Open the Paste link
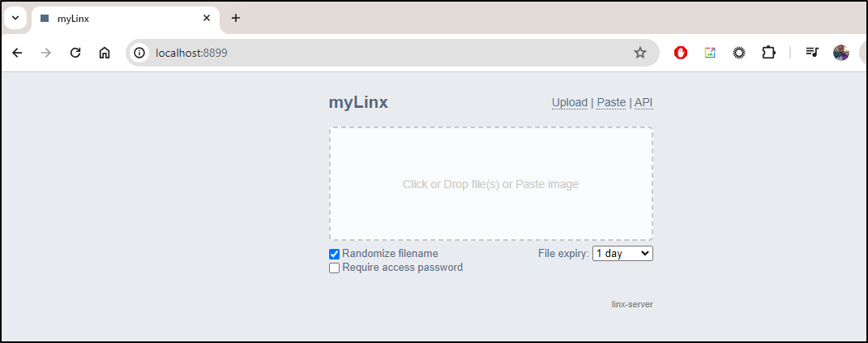This screenshot has height=343, width=868. click(x=611, y=102)
